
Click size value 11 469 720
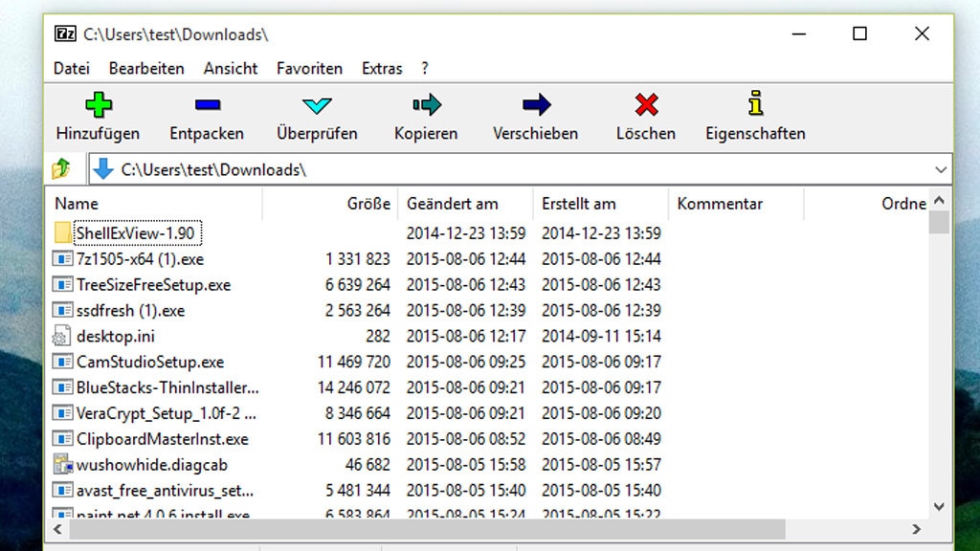[354, 362]
